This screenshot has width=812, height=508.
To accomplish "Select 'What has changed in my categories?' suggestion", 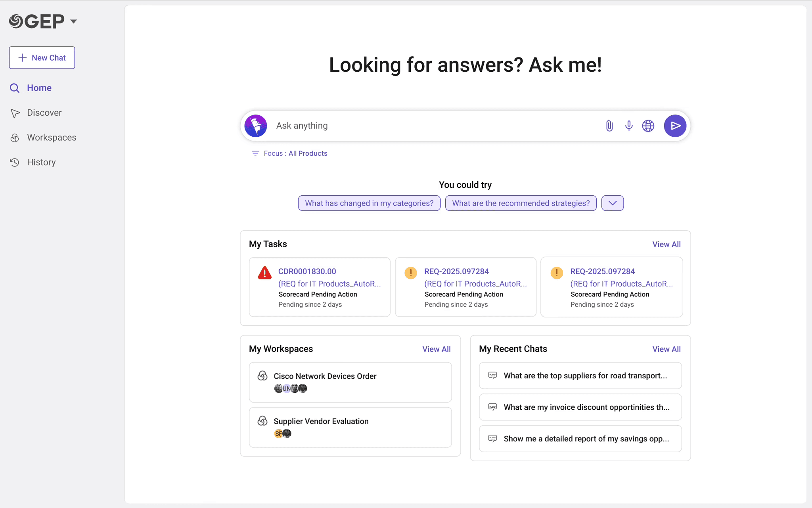I will pos(369,203).
